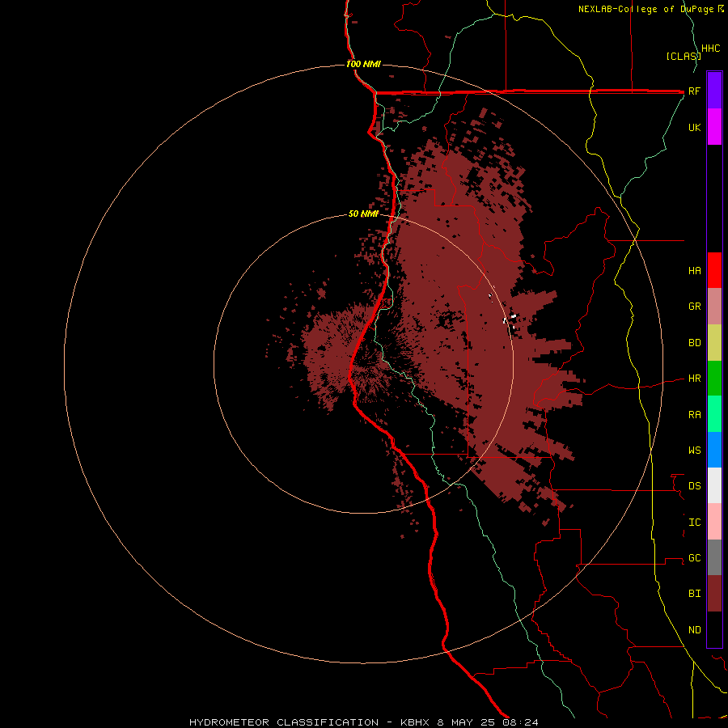The height and width of the screenshot is (728, 728).
Task: Click the RF purple legend swatch
Action: click(714, 90)
